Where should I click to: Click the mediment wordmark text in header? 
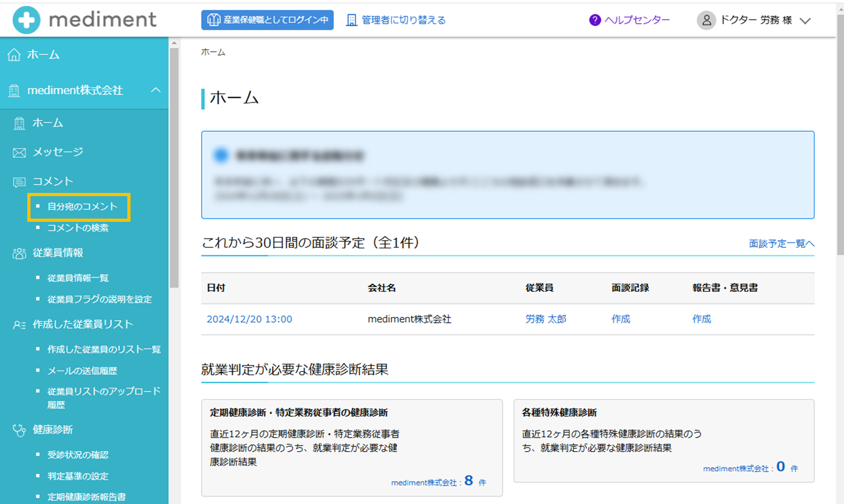coord(103,20)
